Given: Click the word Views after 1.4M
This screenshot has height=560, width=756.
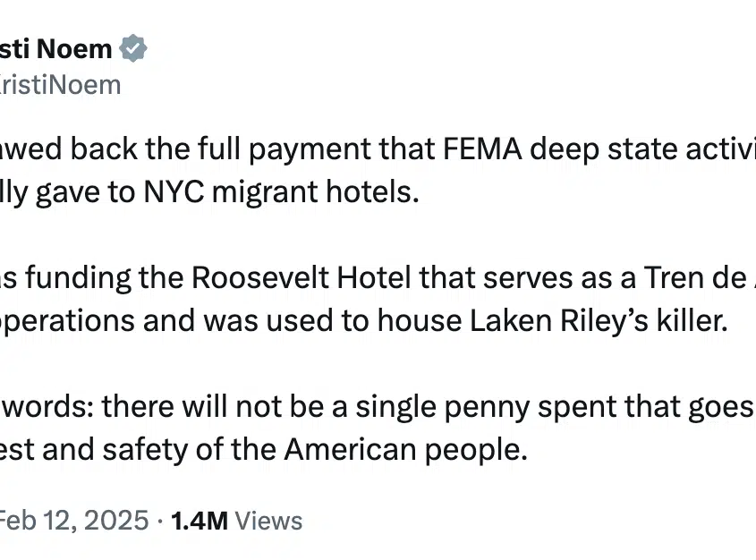Looking at the screenshot, I should click(x=268, y=521).
